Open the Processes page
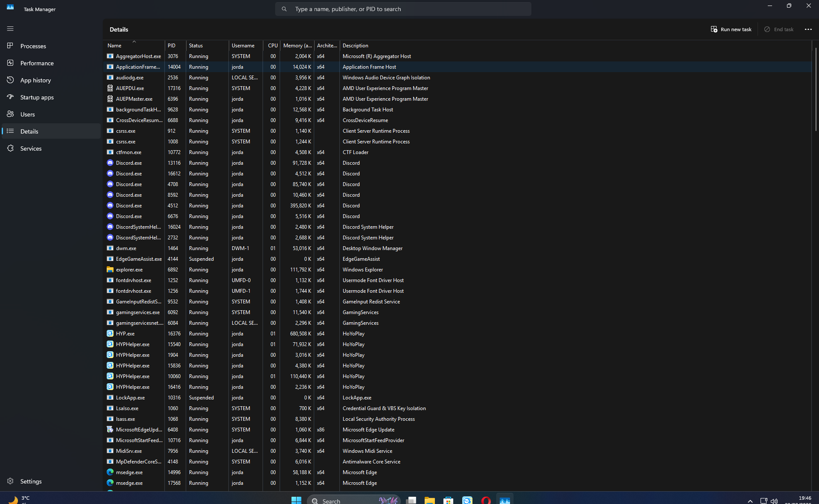Screen dimensions: 819x504 51,46
